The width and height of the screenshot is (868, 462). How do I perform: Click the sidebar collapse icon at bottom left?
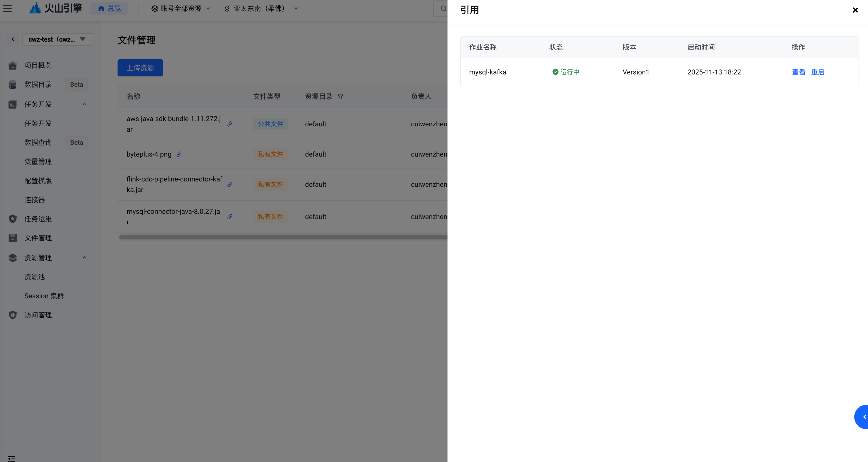(11, 458)
